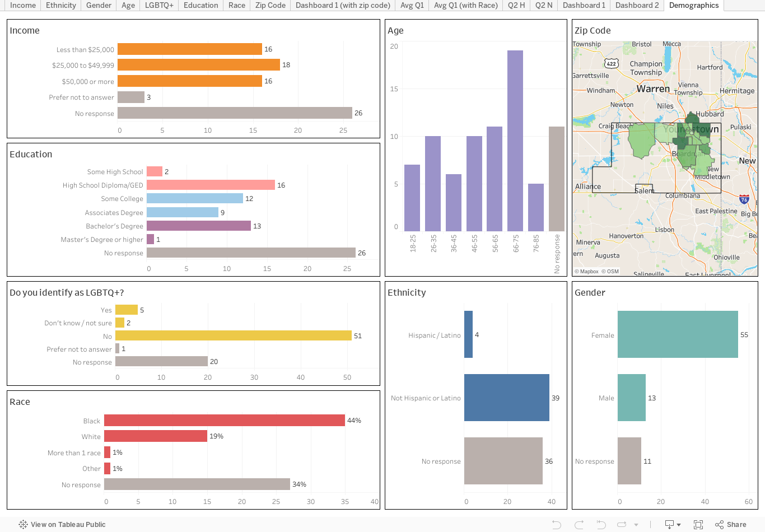Click the 'Don't know / not sure' label
765x532 pixels.
coord(78,323)
